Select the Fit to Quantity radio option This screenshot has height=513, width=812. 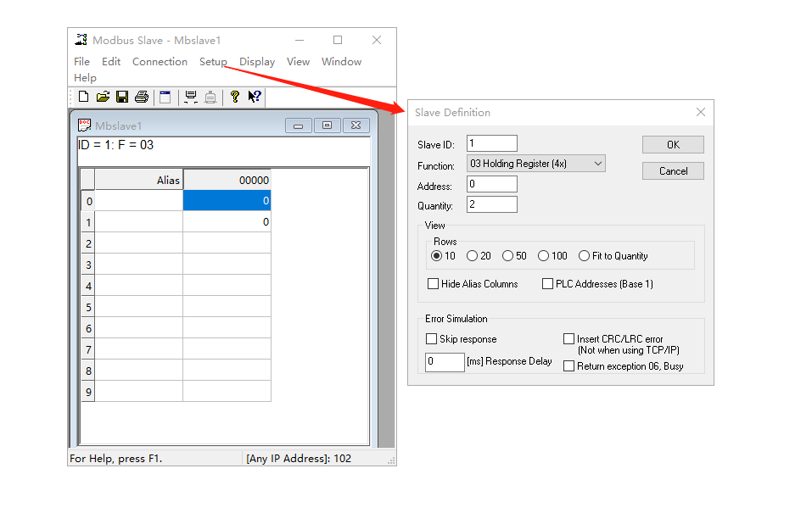585,256
